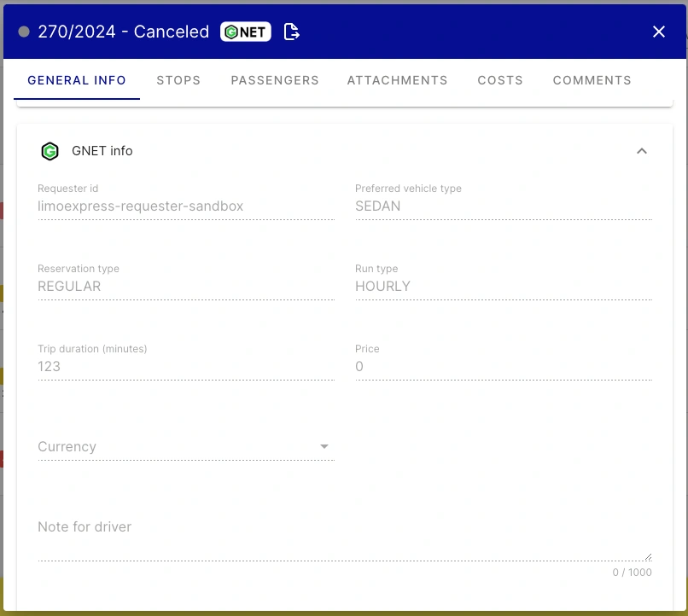This screenshot has width=688, height=616.
Task: View the Comments tab
Action: tap(592, 80)
